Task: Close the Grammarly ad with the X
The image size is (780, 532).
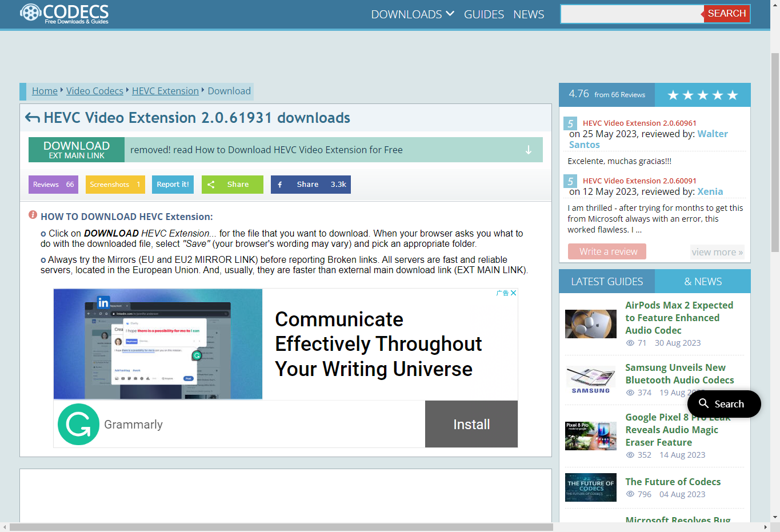Action: tap(514, 293)
